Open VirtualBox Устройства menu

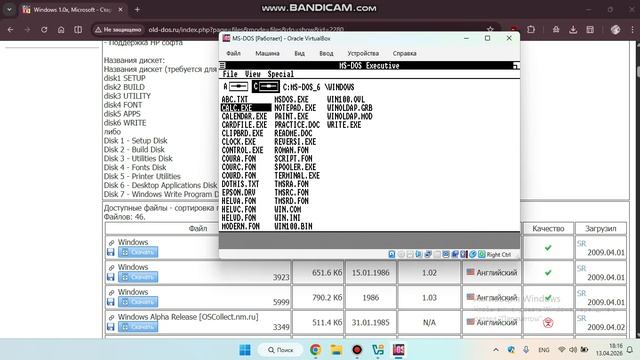[363, 53]
